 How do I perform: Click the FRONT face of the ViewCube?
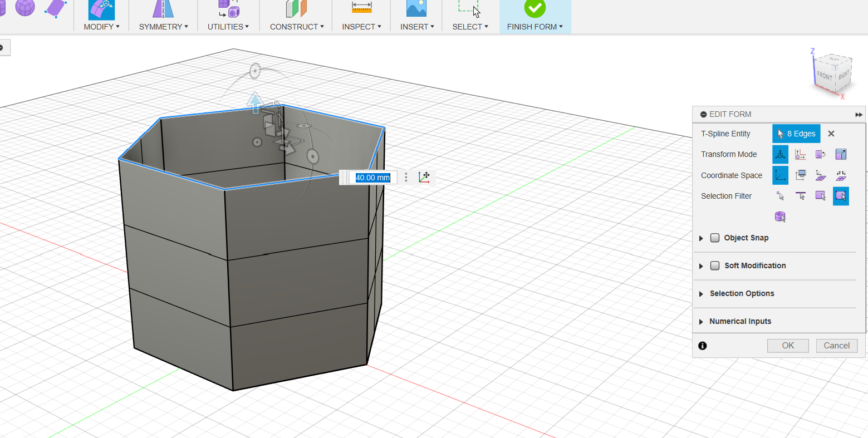824,75
